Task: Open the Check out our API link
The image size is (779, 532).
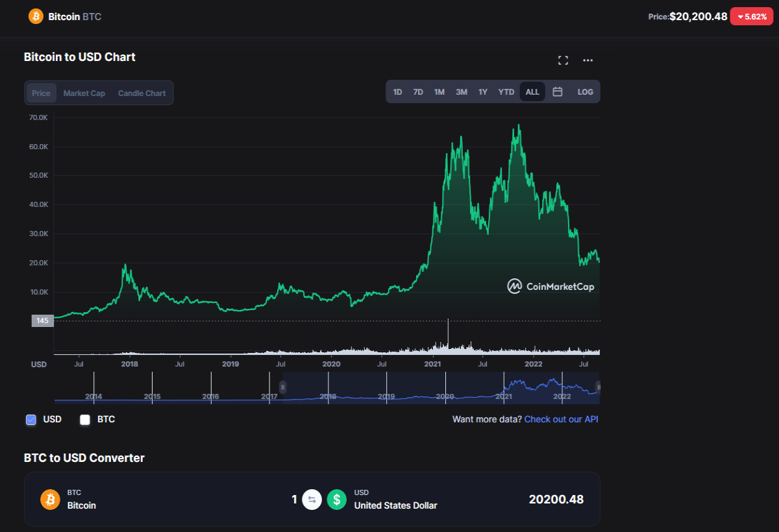Action: [562, 419]
